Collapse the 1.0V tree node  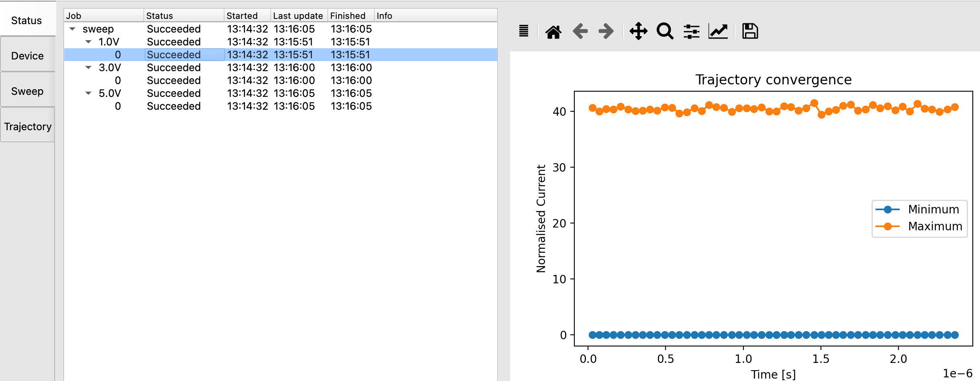pos(89,42)
